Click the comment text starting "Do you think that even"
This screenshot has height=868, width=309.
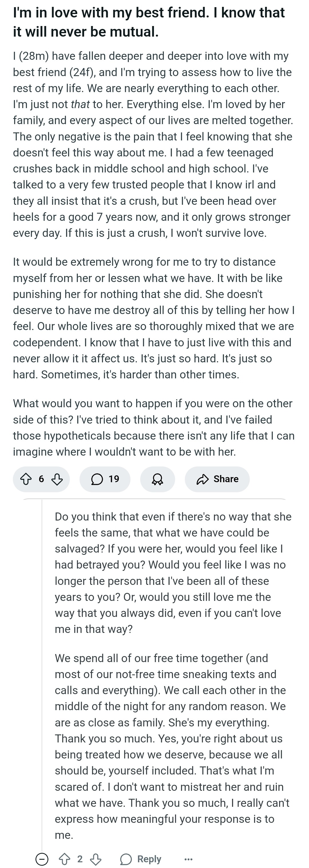pos(173,573)
